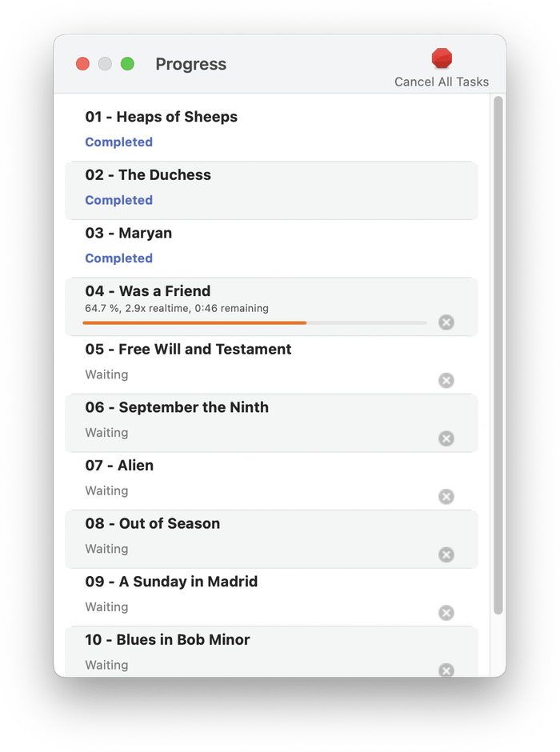560x752 pixels.
Task: Click the red Cancel All Tasks stop icon
Action: click(442, 58)
